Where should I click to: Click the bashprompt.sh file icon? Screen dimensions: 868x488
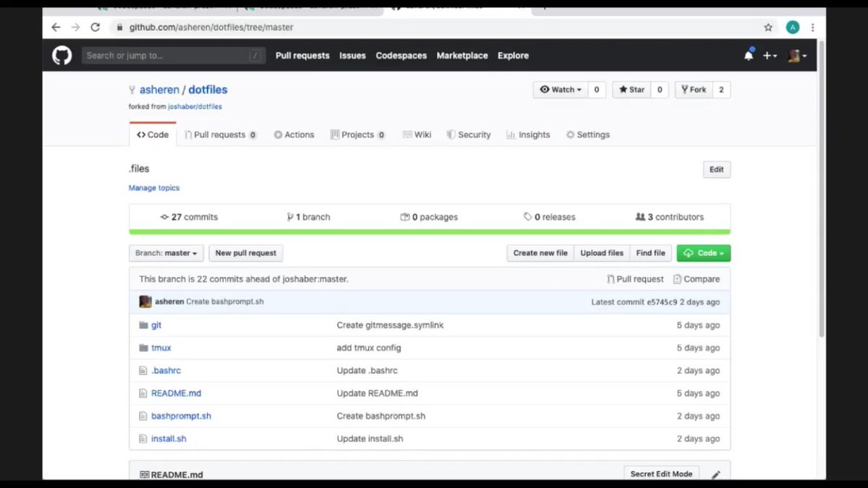143,416
